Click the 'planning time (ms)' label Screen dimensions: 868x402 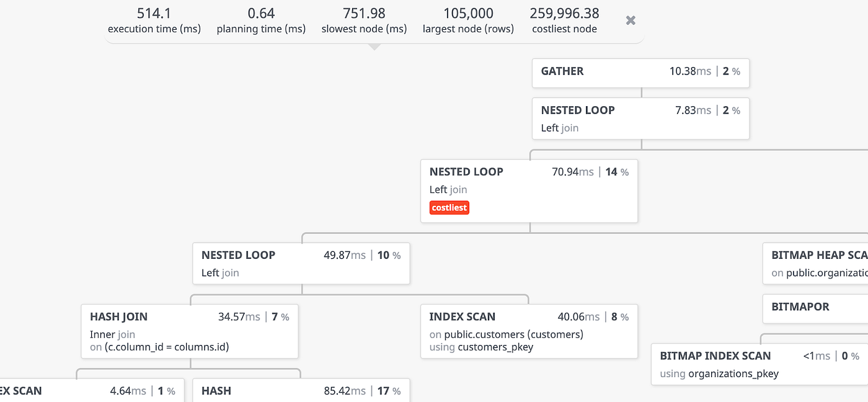261,29
